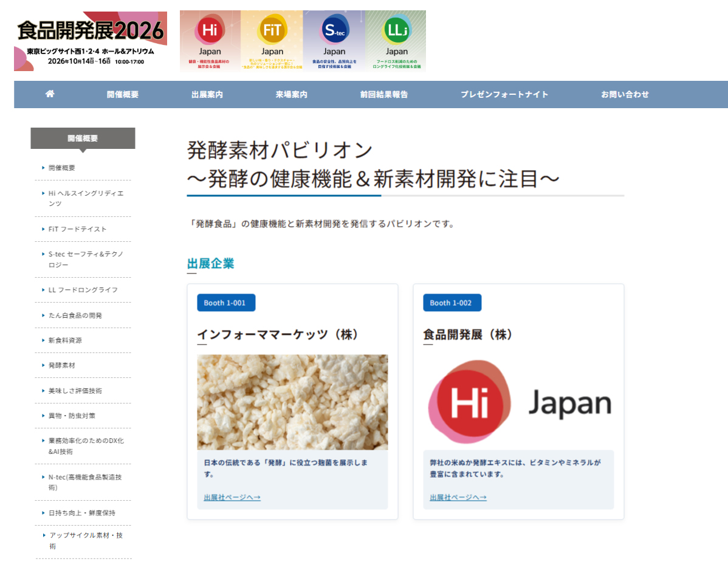Follow 出展社ページへ link for インフォーママーケッツ
Screen dimensions: 728x570
point(232,498)
